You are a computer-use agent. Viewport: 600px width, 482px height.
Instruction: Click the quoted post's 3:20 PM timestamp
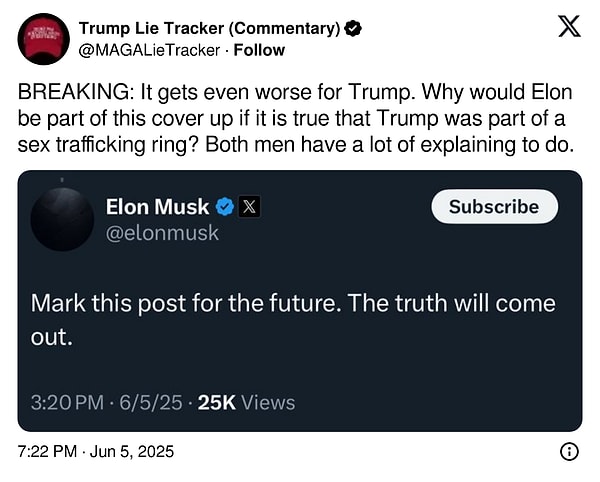(x=67, y=402)
